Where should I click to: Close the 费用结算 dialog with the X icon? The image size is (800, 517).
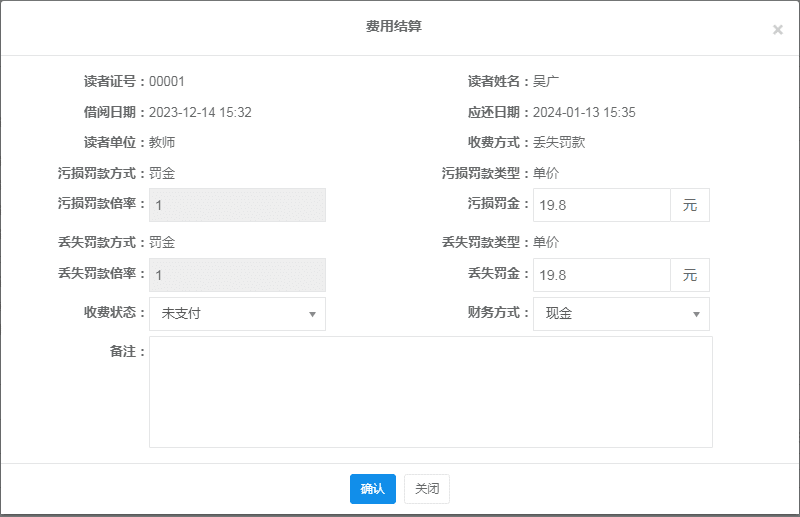(777, 30)
